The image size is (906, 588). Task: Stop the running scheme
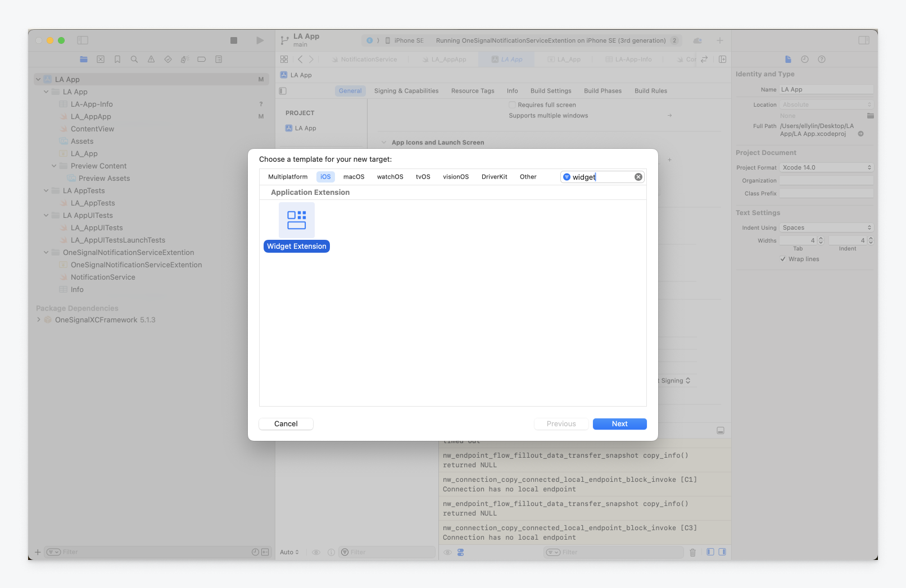(x=234, y=40)
